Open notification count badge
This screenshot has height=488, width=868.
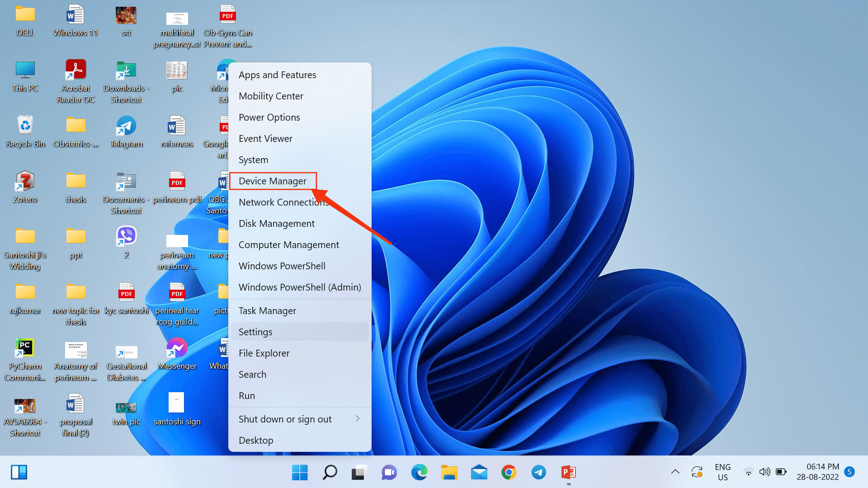[849, 472]
